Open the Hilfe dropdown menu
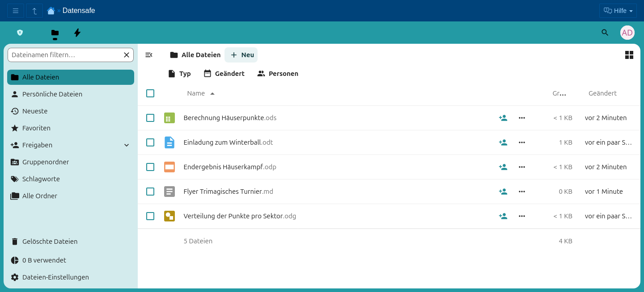Image resolution: width=644 pixels, height=292 pixels. point(618,11)
